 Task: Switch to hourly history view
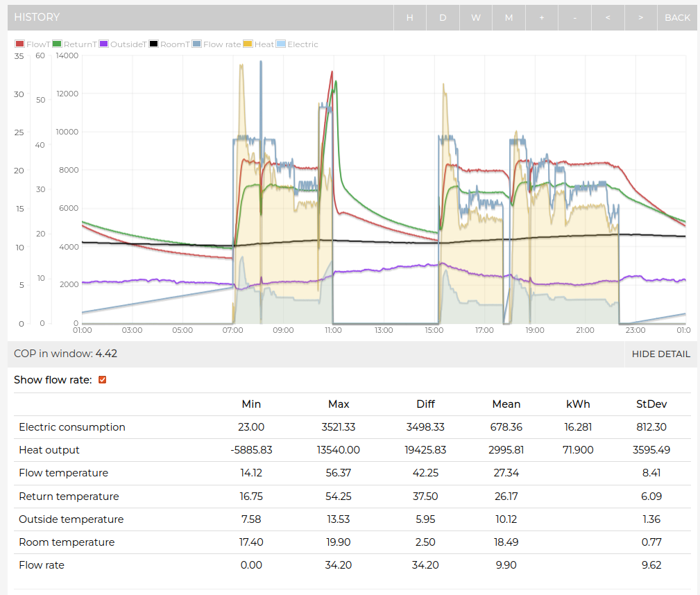409,17
